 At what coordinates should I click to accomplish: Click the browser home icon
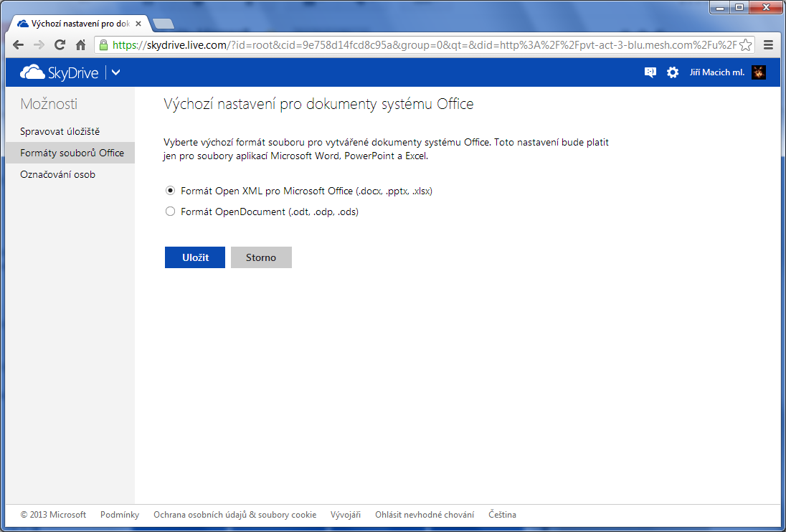pyautogui.click(x=81, y=45)
